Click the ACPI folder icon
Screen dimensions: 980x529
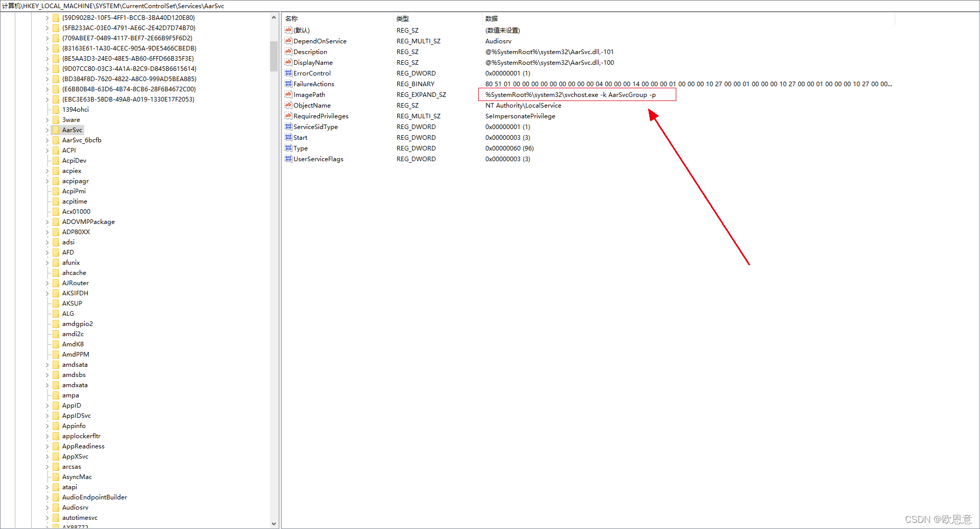(56, 150)
